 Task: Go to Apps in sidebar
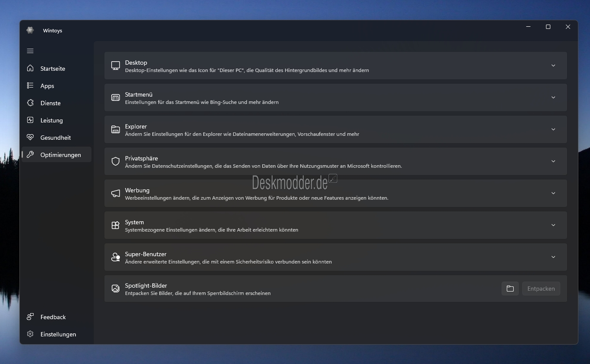pyautogui.click(x=56, y=85)
